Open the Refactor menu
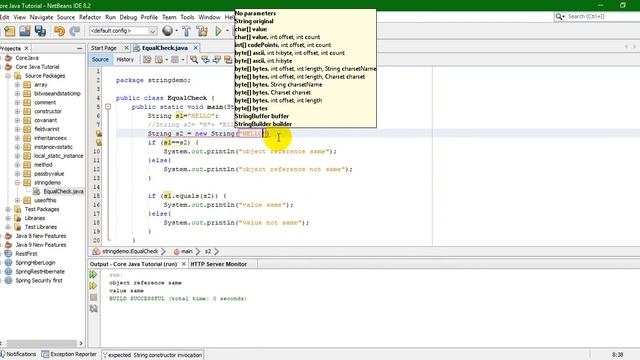 click(x=90, y=17)
